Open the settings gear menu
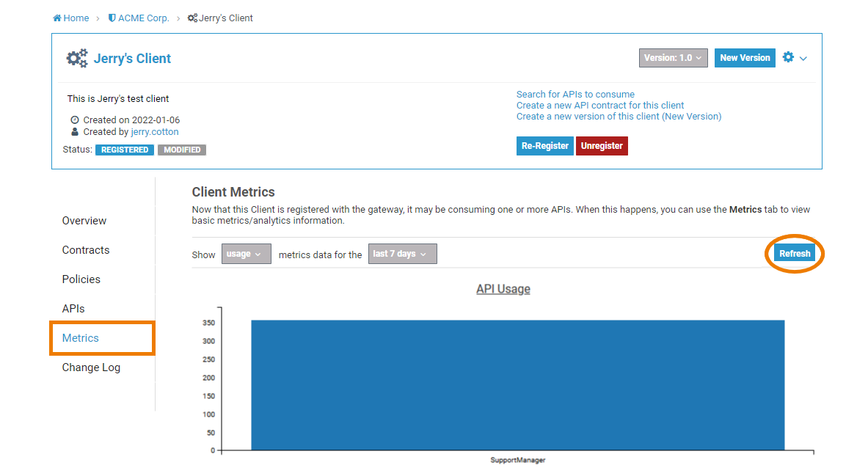Image resolution: width=868 pixels, height=476 pixels. click(794, 57)
